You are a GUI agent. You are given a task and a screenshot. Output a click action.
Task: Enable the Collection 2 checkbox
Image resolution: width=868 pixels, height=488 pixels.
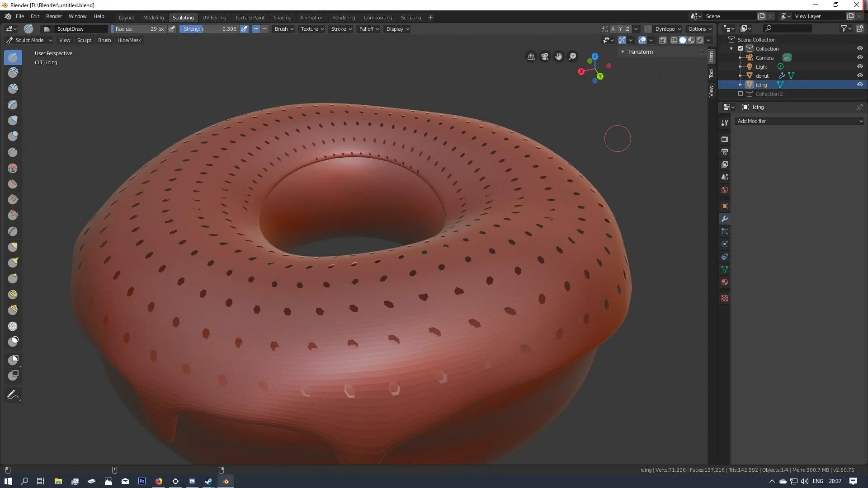click(x=741, y=94)
